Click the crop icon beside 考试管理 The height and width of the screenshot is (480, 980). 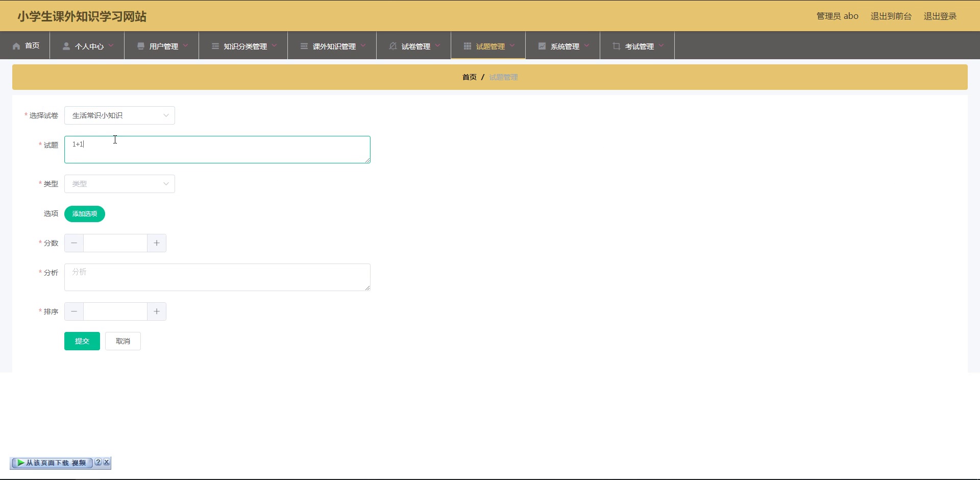[617, 46]
